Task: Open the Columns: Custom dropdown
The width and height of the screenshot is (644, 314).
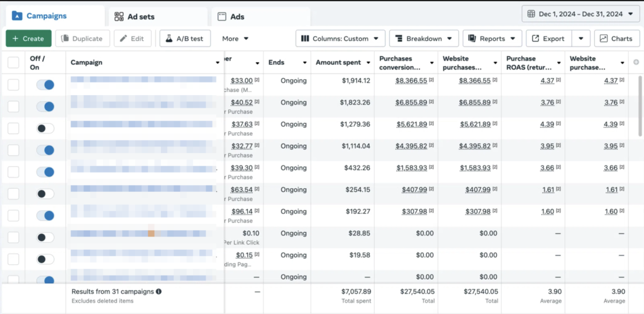Action: pyautogui.click(x=340, y=39)
